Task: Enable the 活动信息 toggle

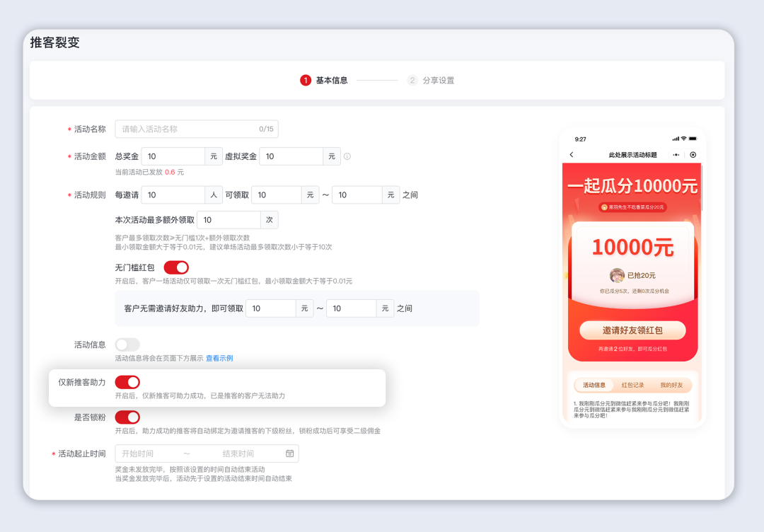Action: click(127, 345)
